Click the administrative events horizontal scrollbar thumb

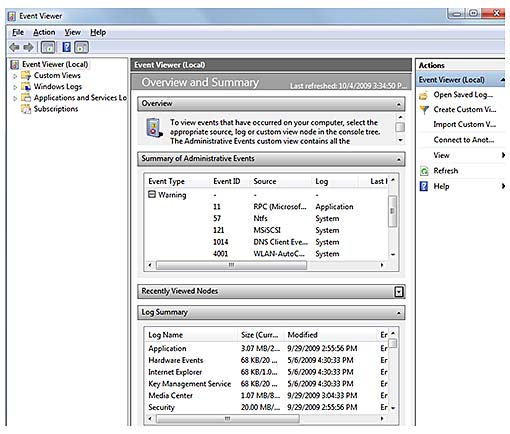tap(231, 265)
